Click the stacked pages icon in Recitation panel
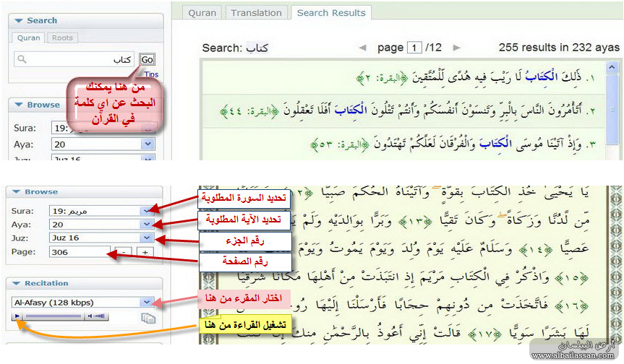 point(148,318)
